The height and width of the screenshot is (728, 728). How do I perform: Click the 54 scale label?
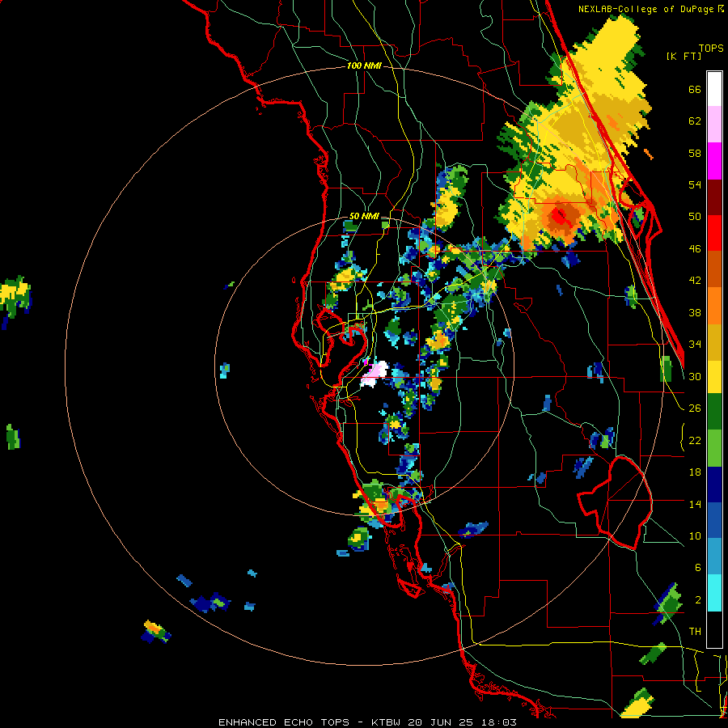point(695,184)
